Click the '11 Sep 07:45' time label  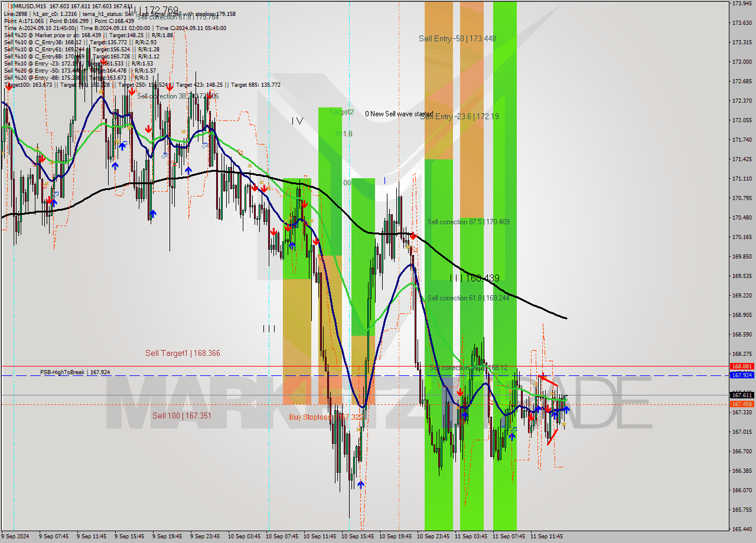(x=509, y=537)
